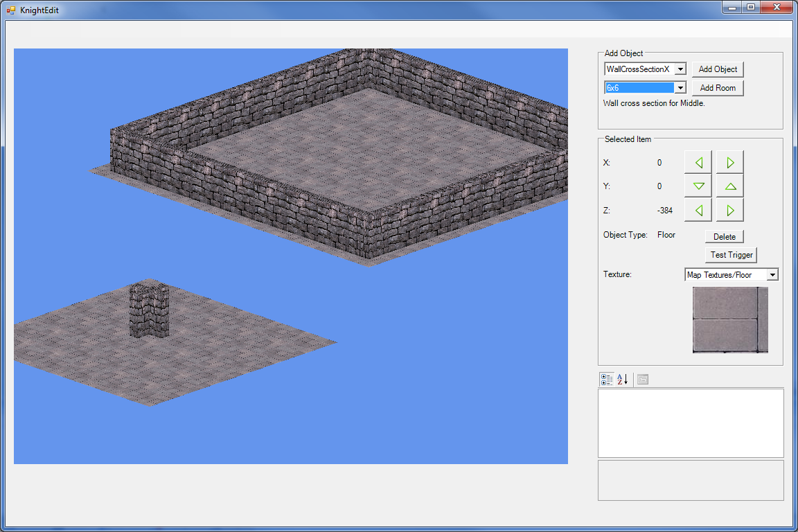Image resolution: width=798 pixels, height=532 pixels.
Task: Click the green up triangle to raise Y
Action: pos(729,186)
